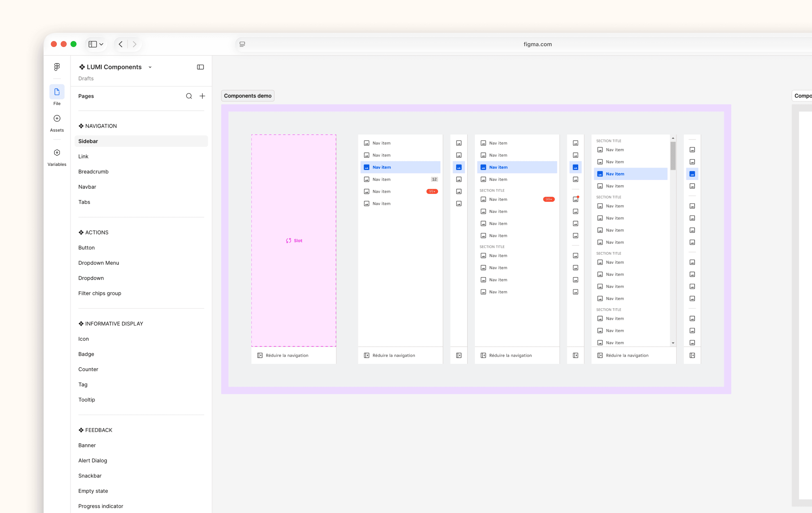Open the Figma main menu logo

[x=57, y=67]
